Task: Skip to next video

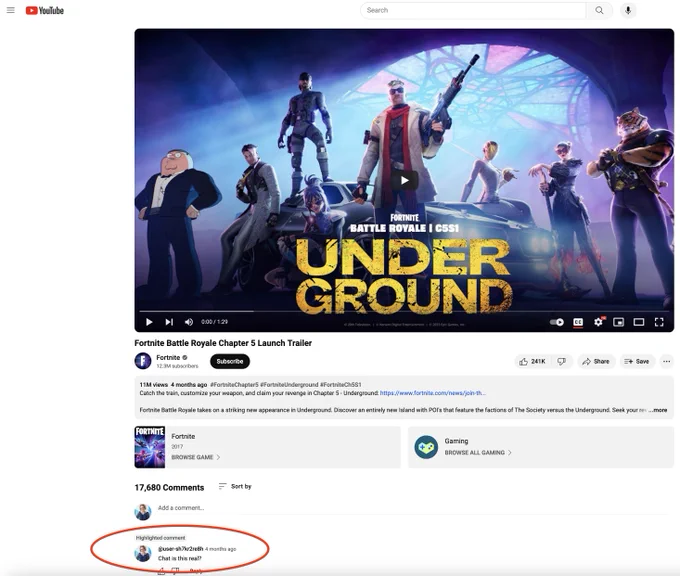Action: click(x=169, y=322)
